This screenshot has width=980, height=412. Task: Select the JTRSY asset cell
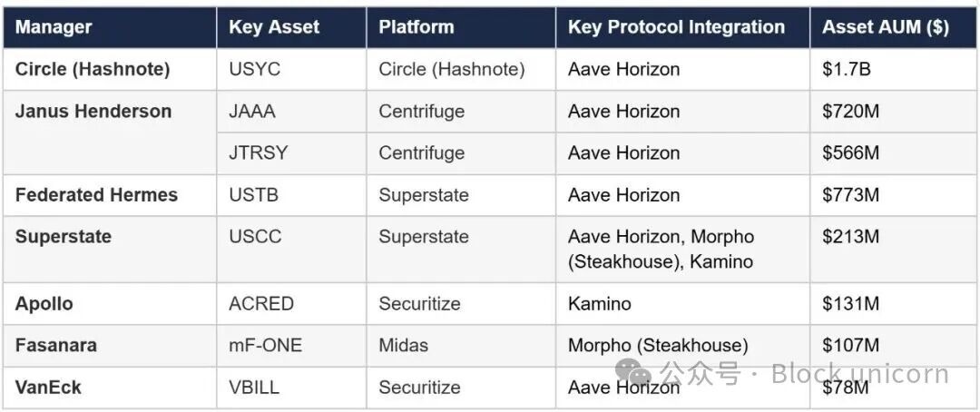[258, 153]
